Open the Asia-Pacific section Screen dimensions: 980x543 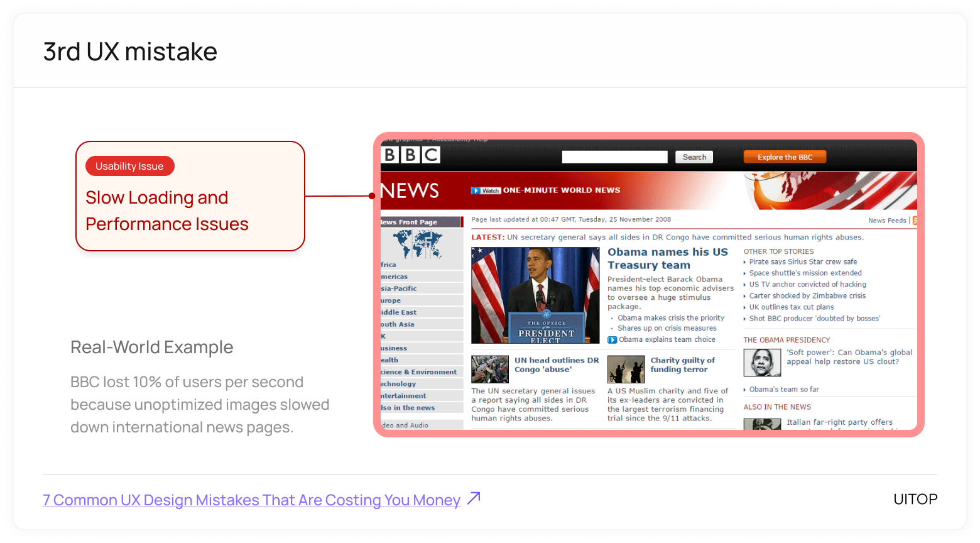coord(422,289)
